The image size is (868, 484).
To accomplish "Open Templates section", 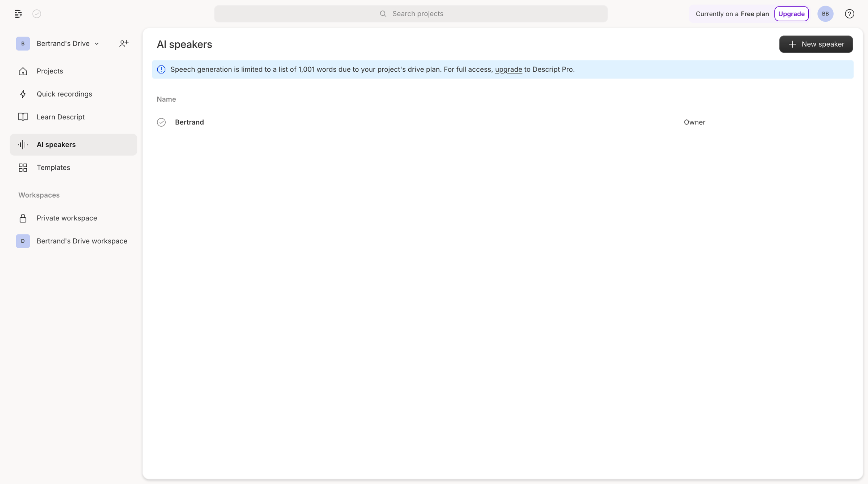I will coord(73,167).
